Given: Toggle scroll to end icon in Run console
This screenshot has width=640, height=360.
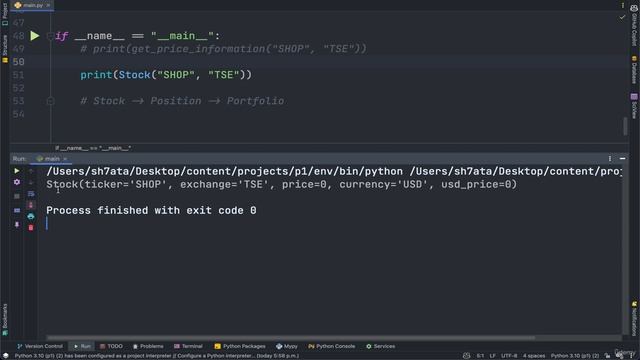Looking at the screenshot, I should click(x=31, y=205).
